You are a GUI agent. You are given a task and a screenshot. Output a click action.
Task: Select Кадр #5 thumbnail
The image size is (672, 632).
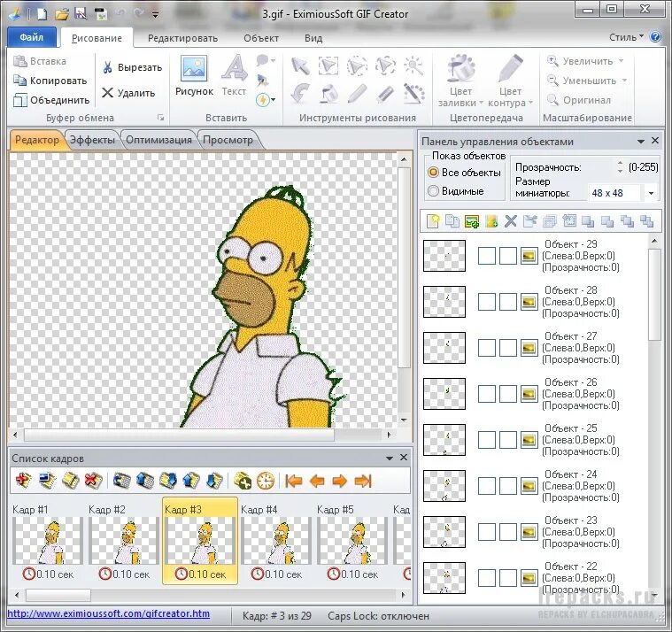pyautogui.click(x=352, y=541)
